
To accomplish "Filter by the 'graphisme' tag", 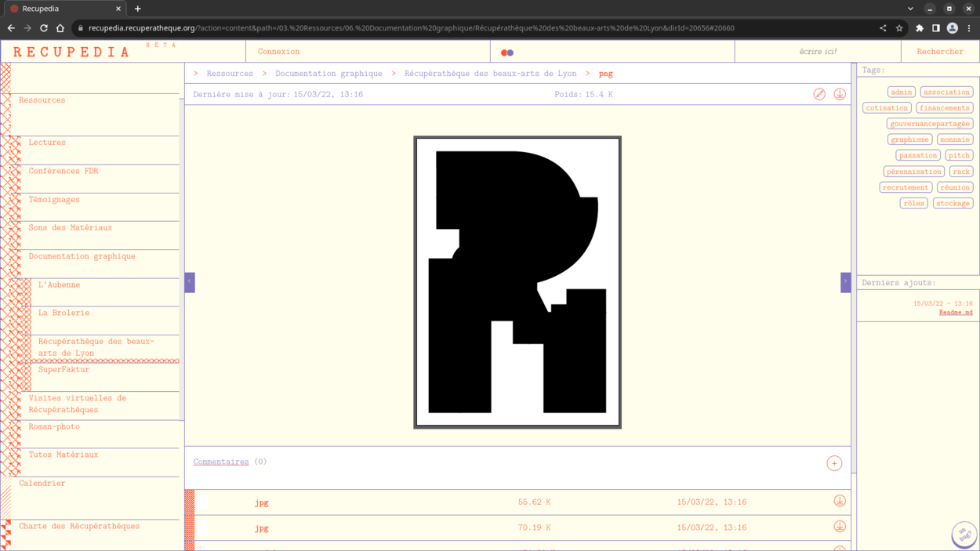I will (909, 140).
